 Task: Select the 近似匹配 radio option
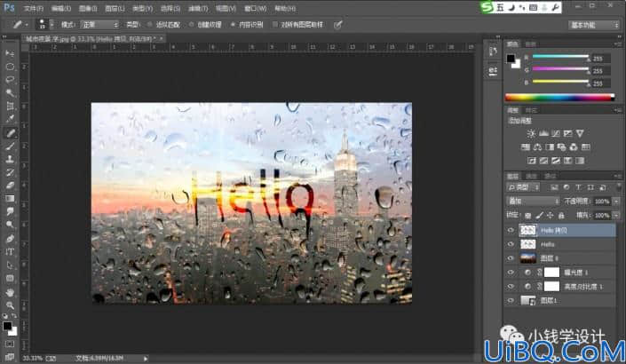[151, 25]
